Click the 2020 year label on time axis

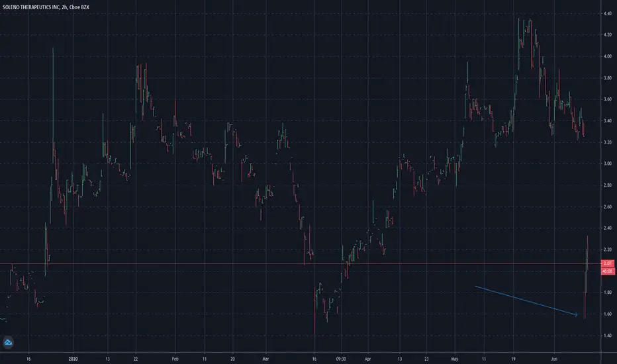pyautogui.click(x=73, y=359)
